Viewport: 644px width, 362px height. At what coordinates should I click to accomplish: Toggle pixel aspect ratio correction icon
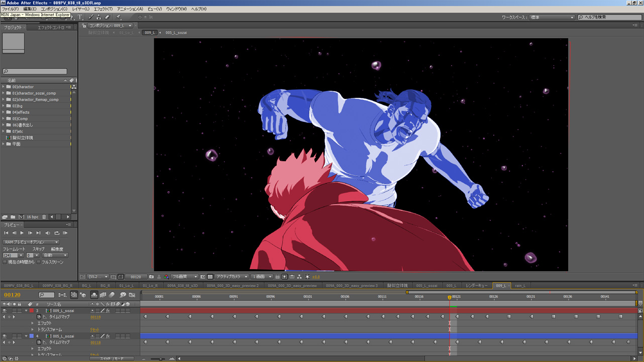pos(277,277)
